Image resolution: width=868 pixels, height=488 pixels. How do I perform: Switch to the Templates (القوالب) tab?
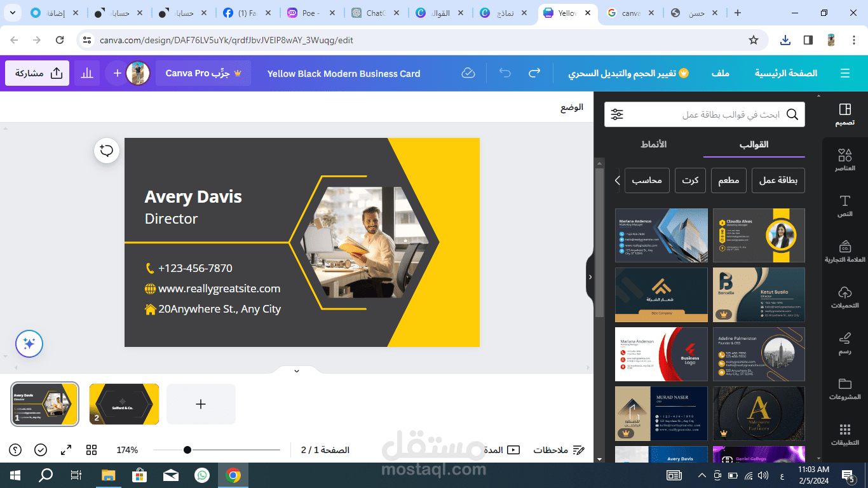pyautogui.click(x=754, y=144)
